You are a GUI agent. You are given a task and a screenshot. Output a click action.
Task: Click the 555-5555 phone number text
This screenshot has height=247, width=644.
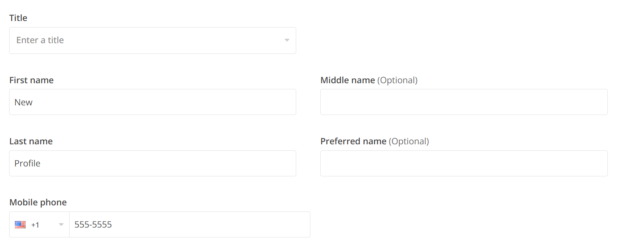93,224
